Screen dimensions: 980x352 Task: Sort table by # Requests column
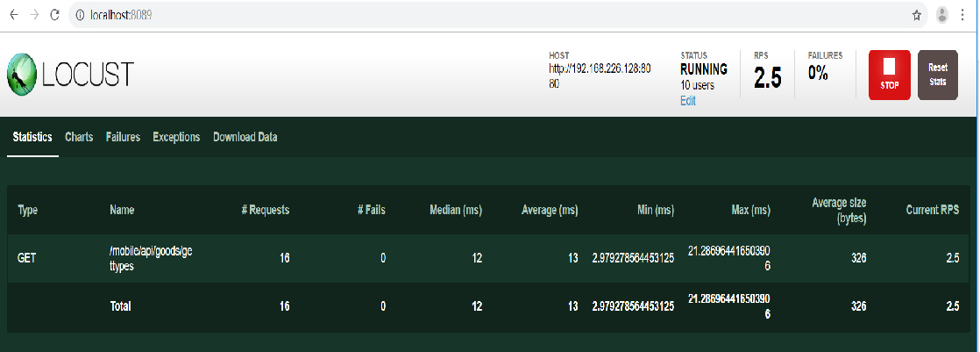click(265, 211)
